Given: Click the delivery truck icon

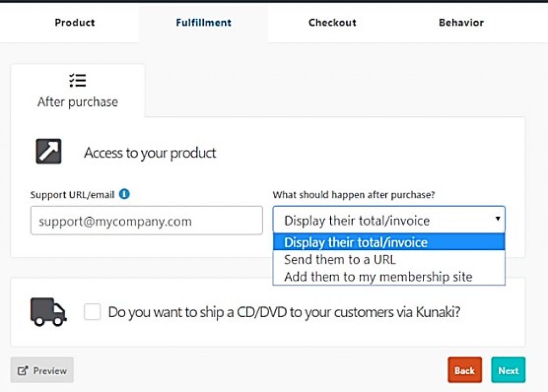Looking at the screenshot, I should 49,312.
